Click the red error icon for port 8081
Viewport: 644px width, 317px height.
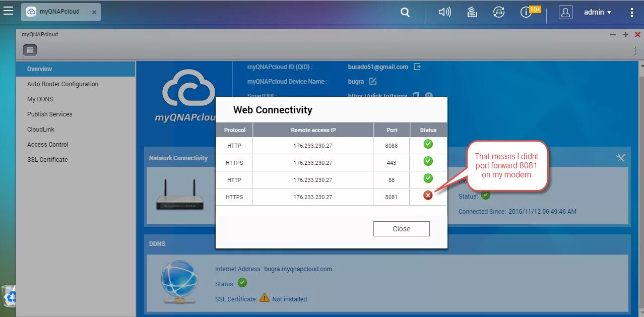(428, 196)
